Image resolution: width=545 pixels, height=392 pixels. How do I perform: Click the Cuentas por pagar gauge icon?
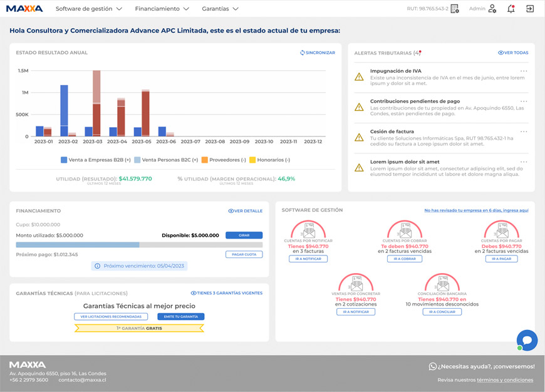click(502, 229)
